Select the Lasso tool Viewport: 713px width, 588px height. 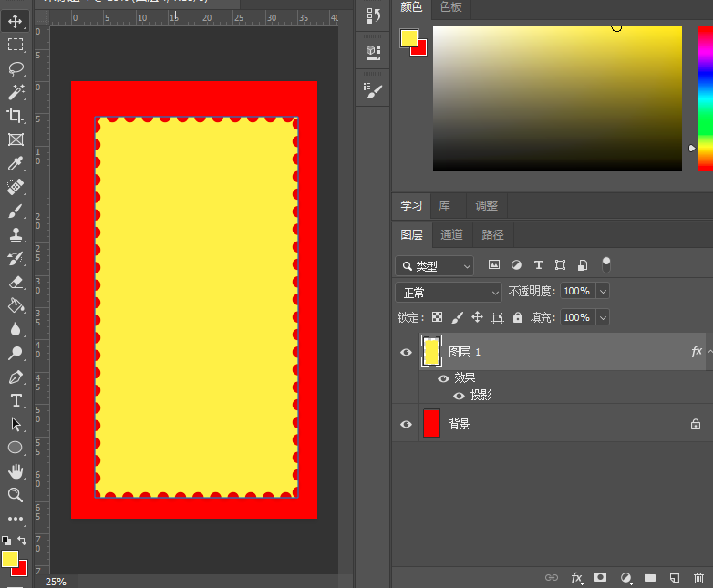point(15,68)
